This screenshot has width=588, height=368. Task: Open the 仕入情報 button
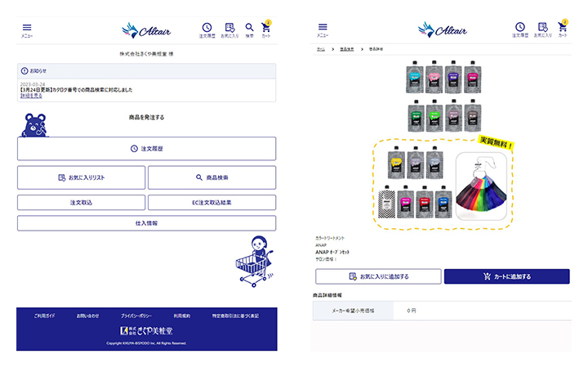[x=147, y=223]
